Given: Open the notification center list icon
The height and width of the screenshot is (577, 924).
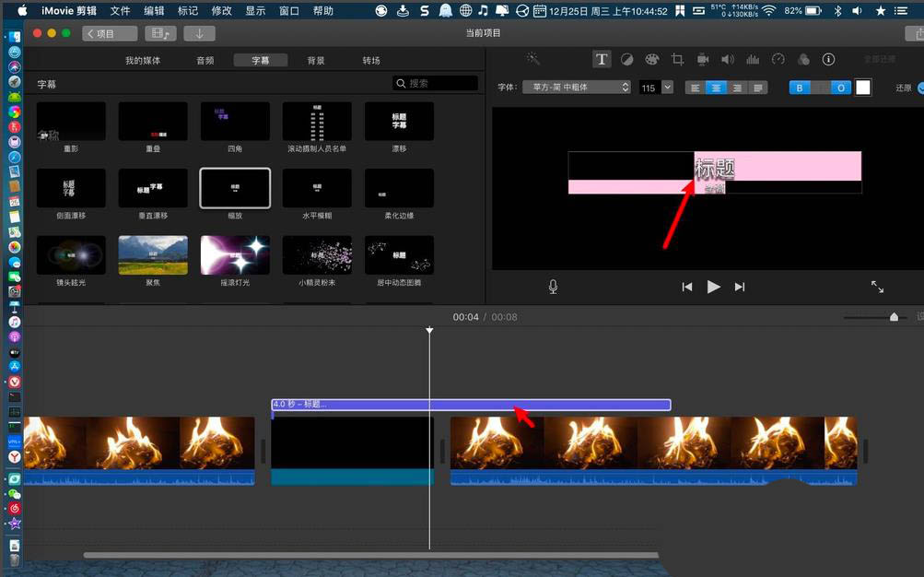Looking at the screenshot, I should tap(900, 11).
